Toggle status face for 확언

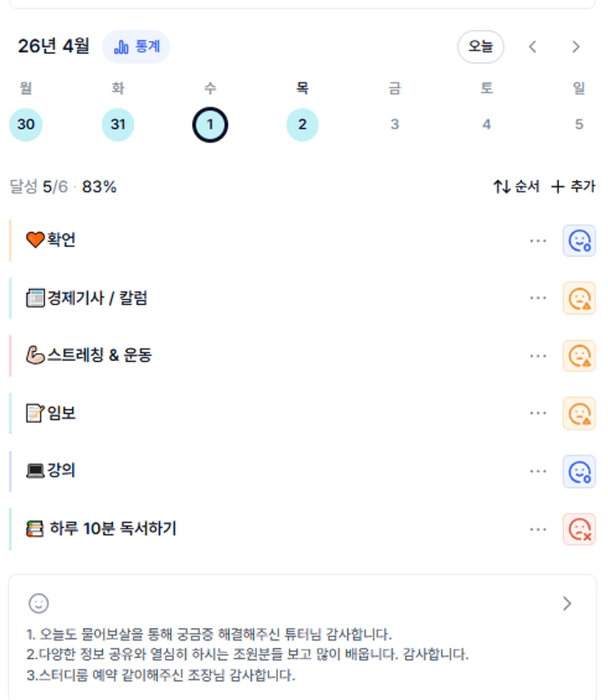(x=579, y=240)
